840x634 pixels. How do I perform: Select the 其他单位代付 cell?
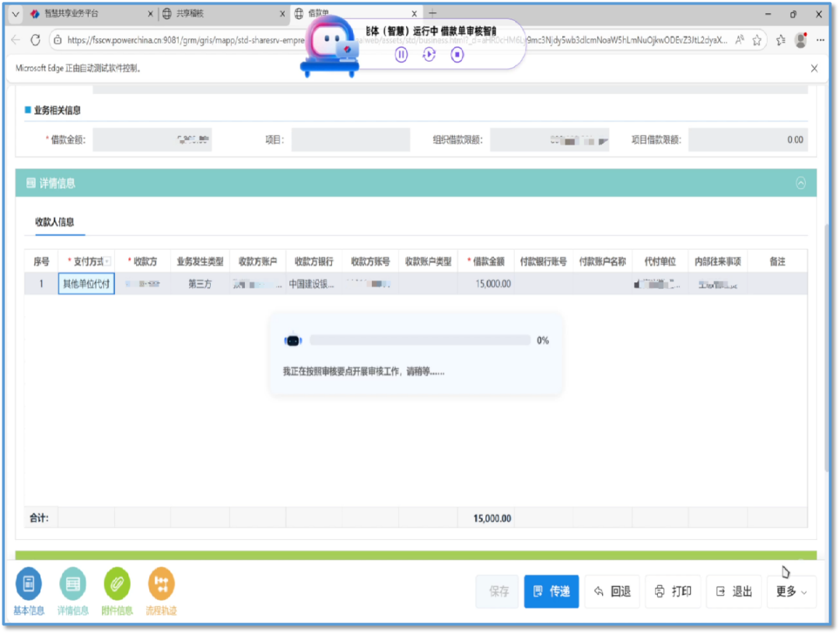86,284
